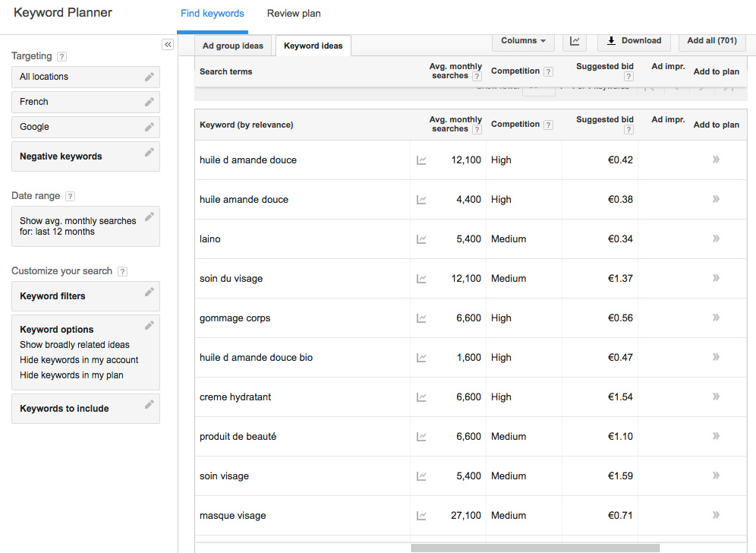Sort by Keyword (by relevance) column
This screenshot has height=553, width=756.
(247, 125)
